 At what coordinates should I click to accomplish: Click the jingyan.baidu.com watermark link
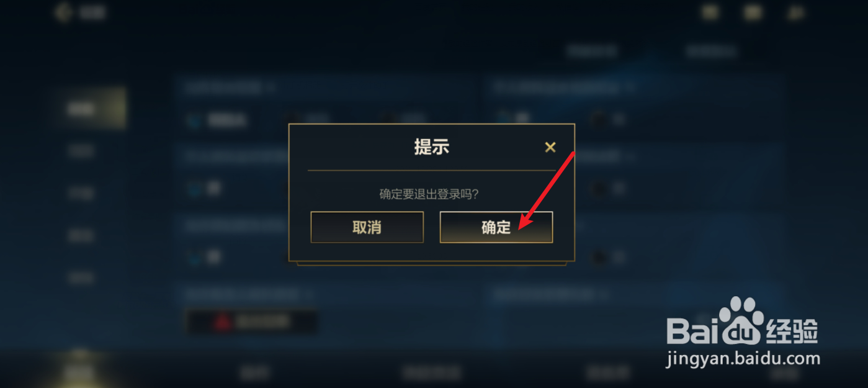click(743, 358)
